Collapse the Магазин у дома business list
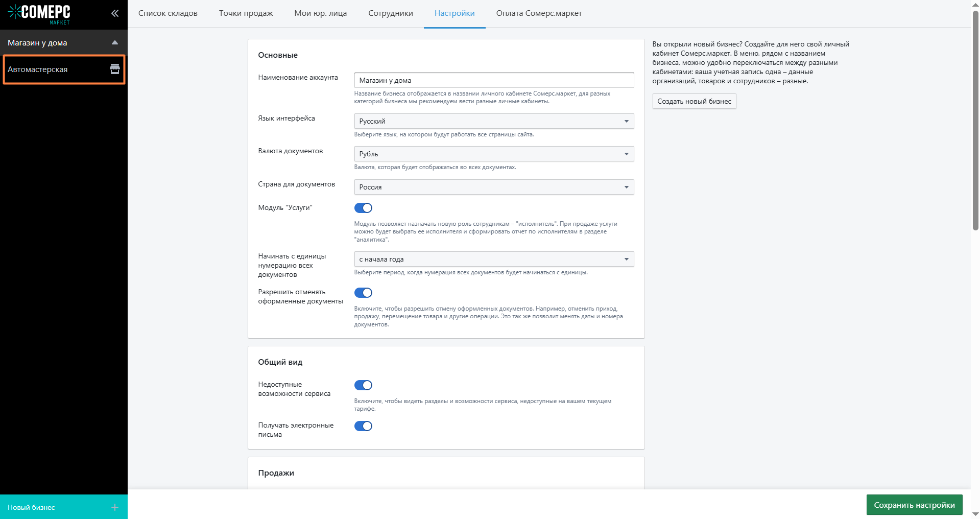 point(115,42)
